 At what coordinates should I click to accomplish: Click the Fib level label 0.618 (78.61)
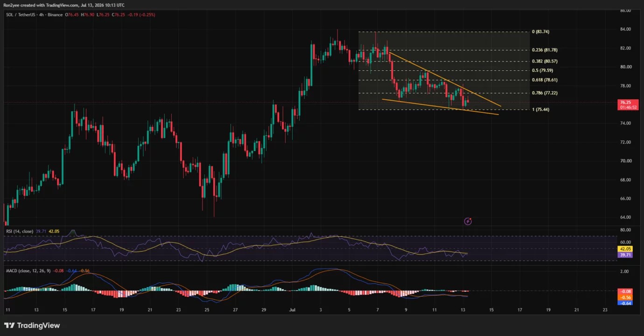point(545,80)
